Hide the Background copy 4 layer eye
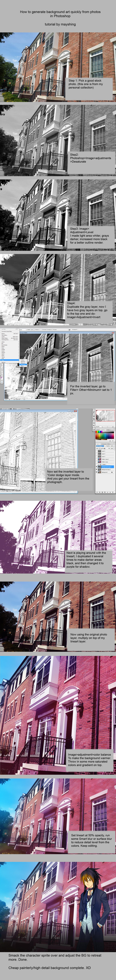Viewport: 116px width, 980px height. [97, 467]
